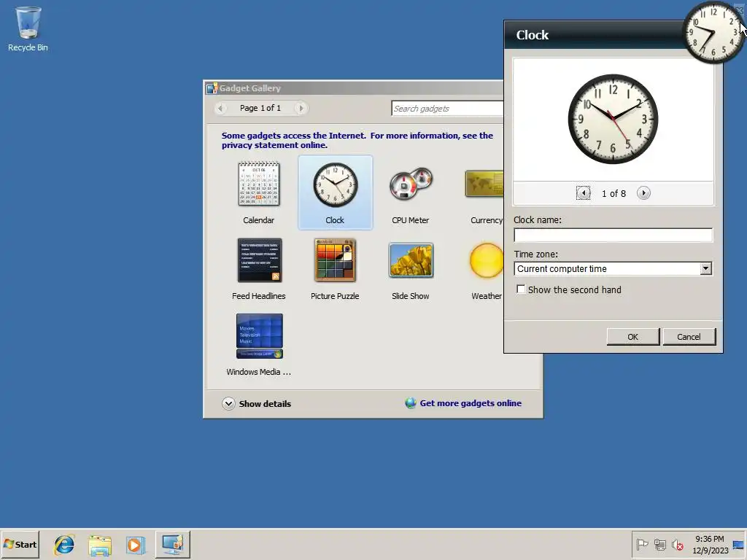Click the globe icon beside Get more gadgets
The height and width of the screenshot is (560, 747).
411,403
